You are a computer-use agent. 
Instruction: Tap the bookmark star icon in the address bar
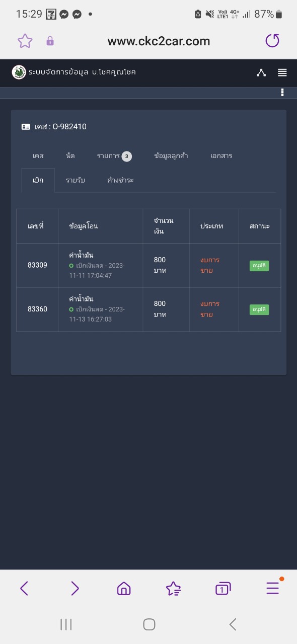(x=25, y=41)
